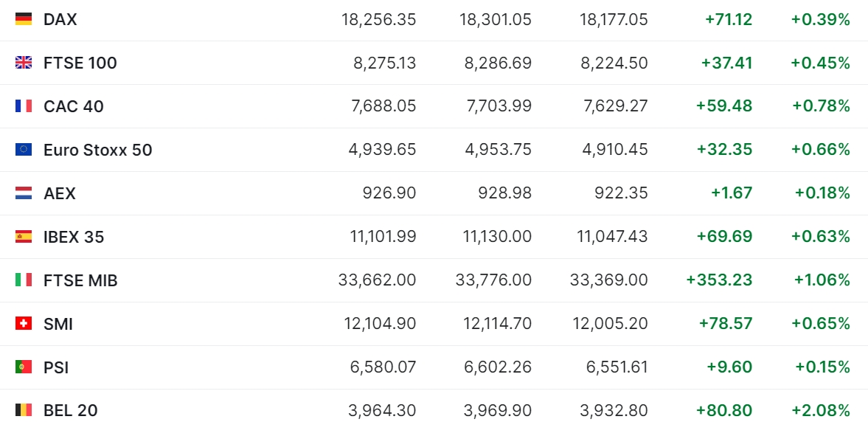Open the Euro Stoxx 50 link

click(98, 150)
